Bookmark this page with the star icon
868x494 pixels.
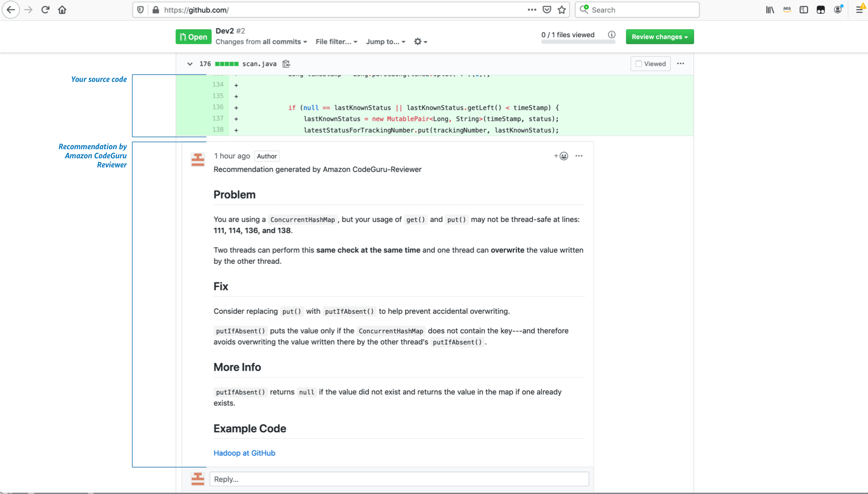[562, 10]
